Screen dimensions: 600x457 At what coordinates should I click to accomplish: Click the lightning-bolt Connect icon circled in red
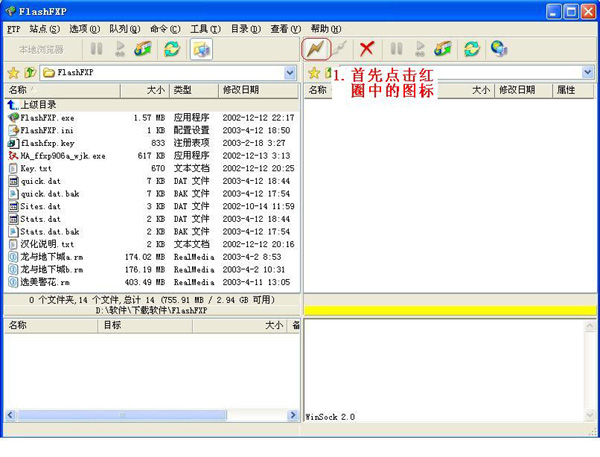(317, 48)
